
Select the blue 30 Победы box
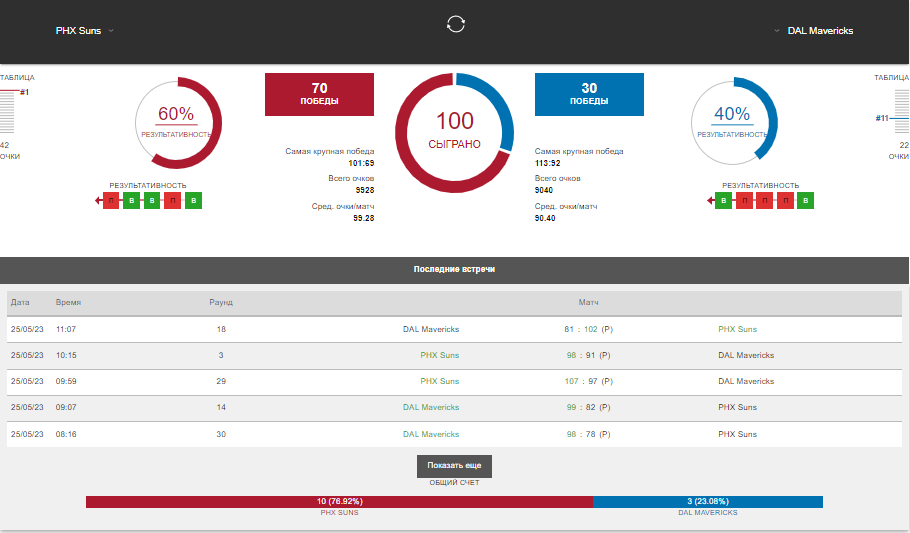[x=589, y=94]
